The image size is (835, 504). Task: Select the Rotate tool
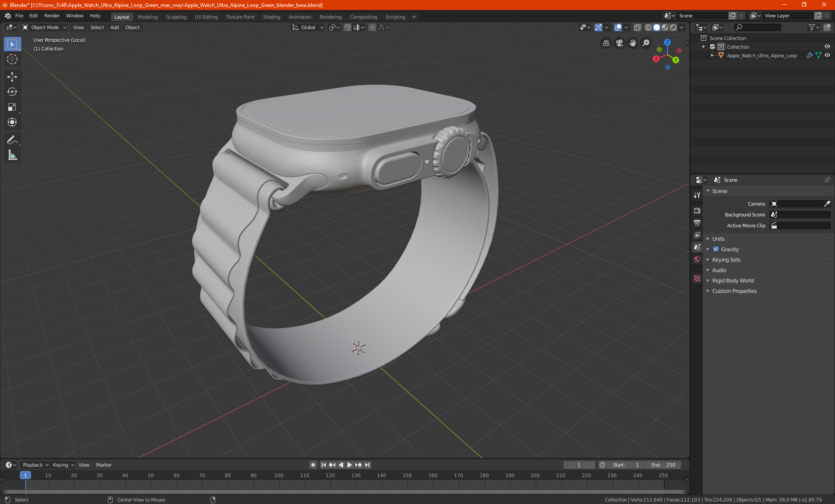12,92
